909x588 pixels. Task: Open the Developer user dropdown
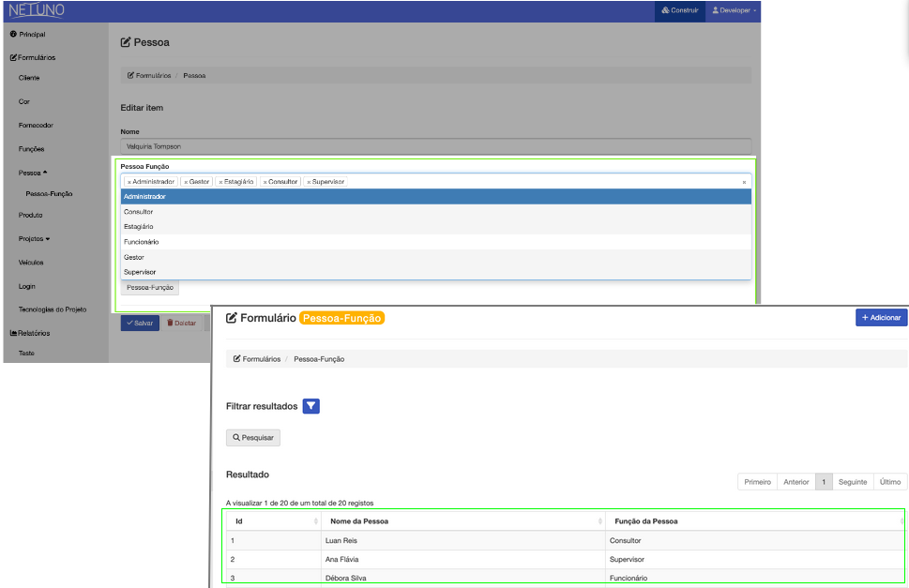tap(734, 10)
